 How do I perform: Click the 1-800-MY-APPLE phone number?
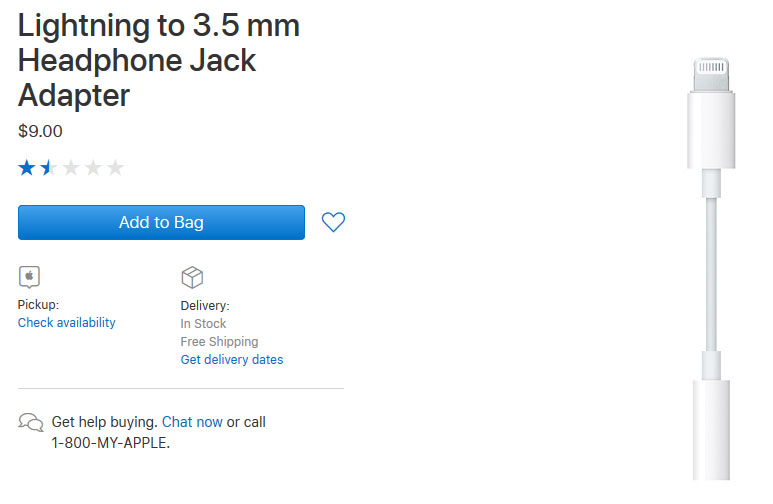click(x=110, y=443)
